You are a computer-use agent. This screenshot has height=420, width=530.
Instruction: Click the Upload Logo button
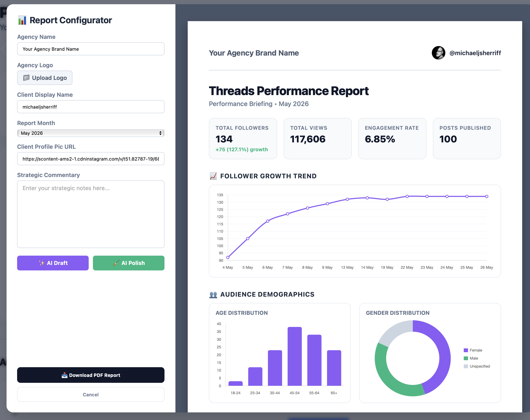(45, 78)
